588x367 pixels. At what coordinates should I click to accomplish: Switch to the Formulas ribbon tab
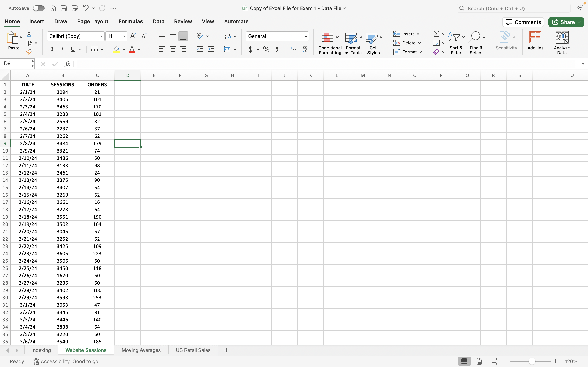[131, 21]
